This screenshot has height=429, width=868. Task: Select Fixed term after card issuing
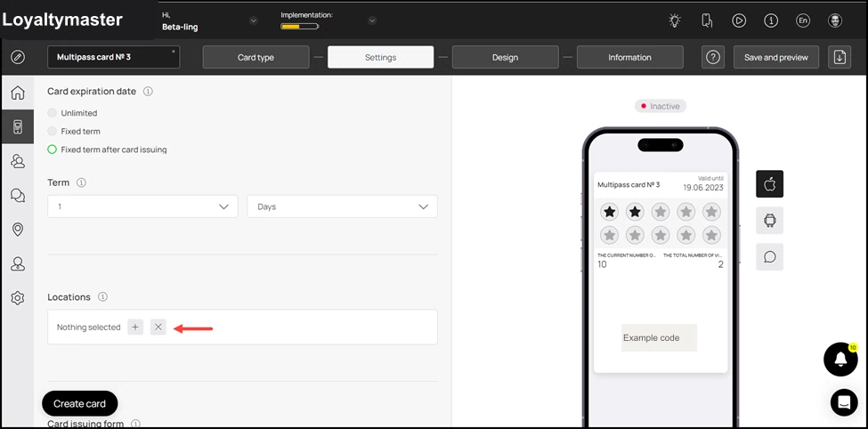pyautogui.click(x=52, y=150)
